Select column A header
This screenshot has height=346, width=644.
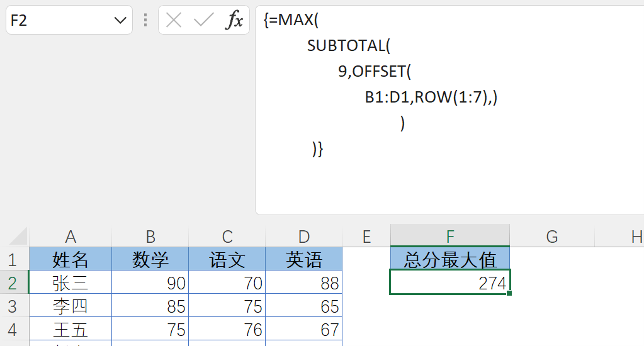[x=71, y=237]
